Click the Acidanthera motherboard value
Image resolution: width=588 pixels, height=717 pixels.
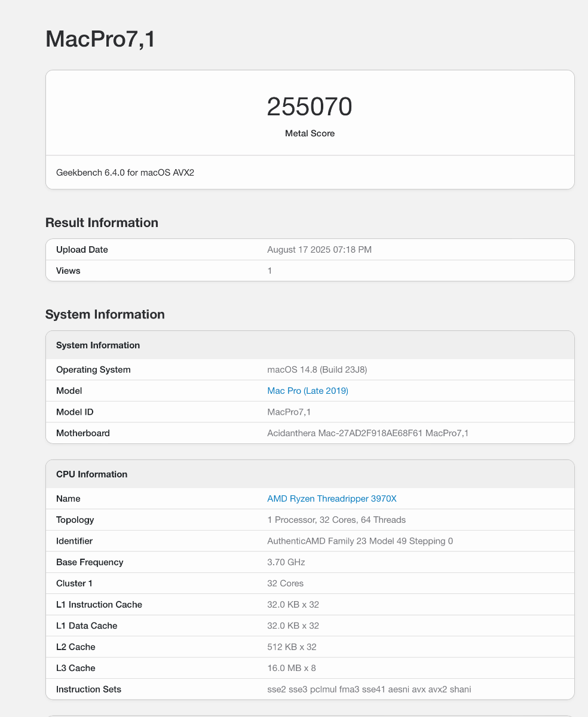coord(367,433)
